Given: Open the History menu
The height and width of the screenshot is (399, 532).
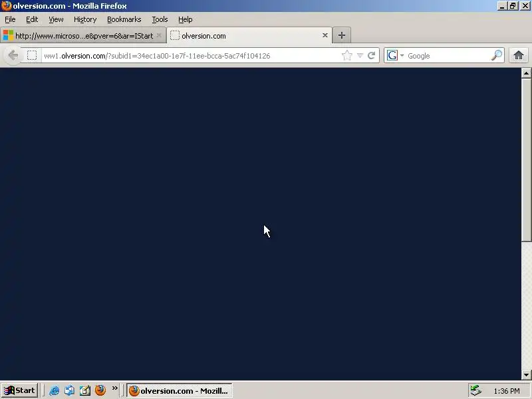Looking at the screenshot, I should pyautogui.click(x=85, y=19).
